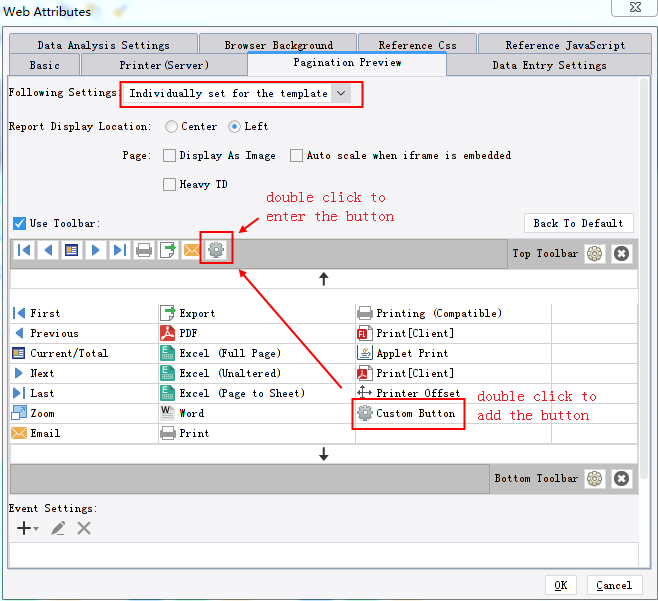
Task: Select the PDF export button in list
Action: point(257,333)
